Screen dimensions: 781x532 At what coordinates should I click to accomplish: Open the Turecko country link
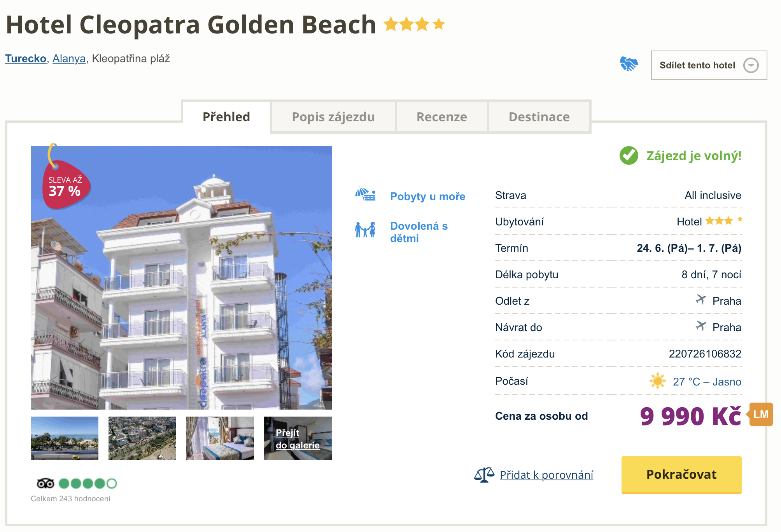[x=26, y=59]
